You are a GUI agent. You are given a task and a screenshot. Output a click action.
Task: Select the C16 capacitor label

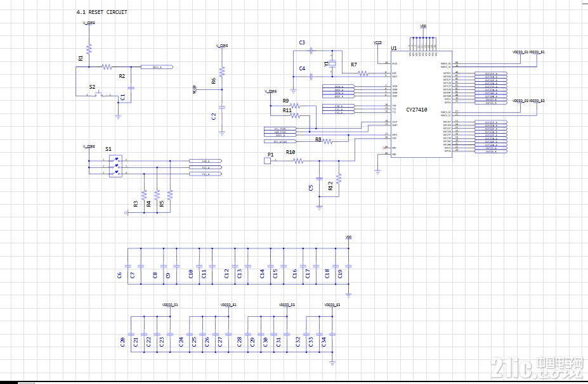pos(294,274)
